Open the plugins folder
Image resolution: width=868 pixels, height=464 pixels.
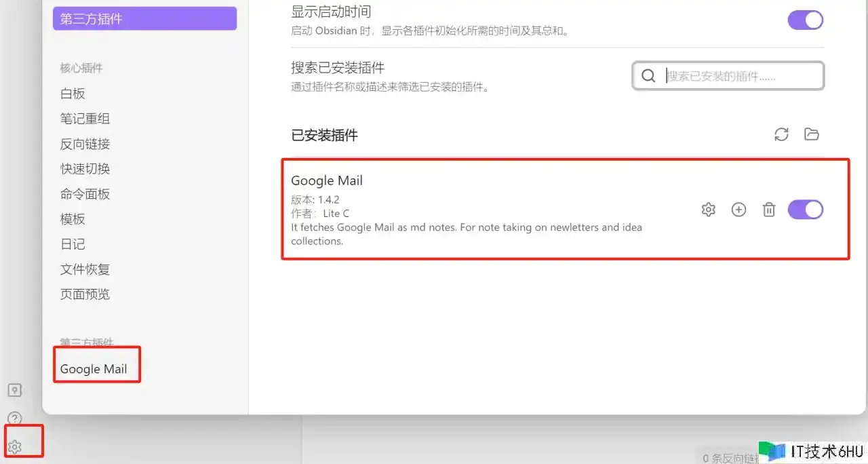tap(812, 134)
